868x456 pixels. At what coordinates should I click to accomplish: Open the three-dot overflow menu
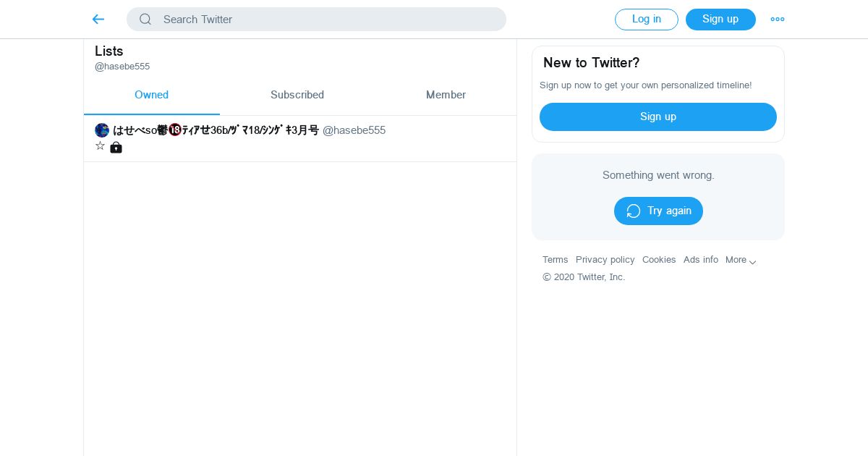[x=778, y=20]
